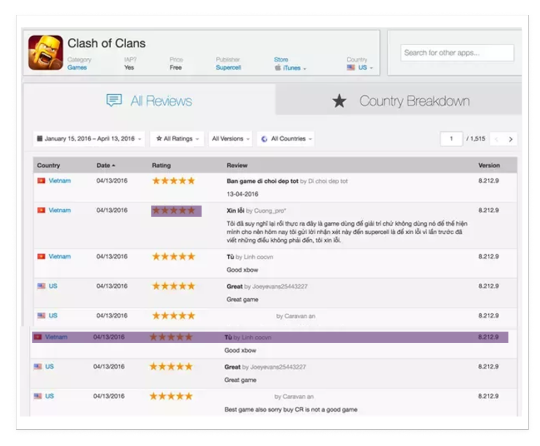Go to the previous page with the left arrow
Image resolution: width=540 pixels, height=446 pixels.
[496, 139]
